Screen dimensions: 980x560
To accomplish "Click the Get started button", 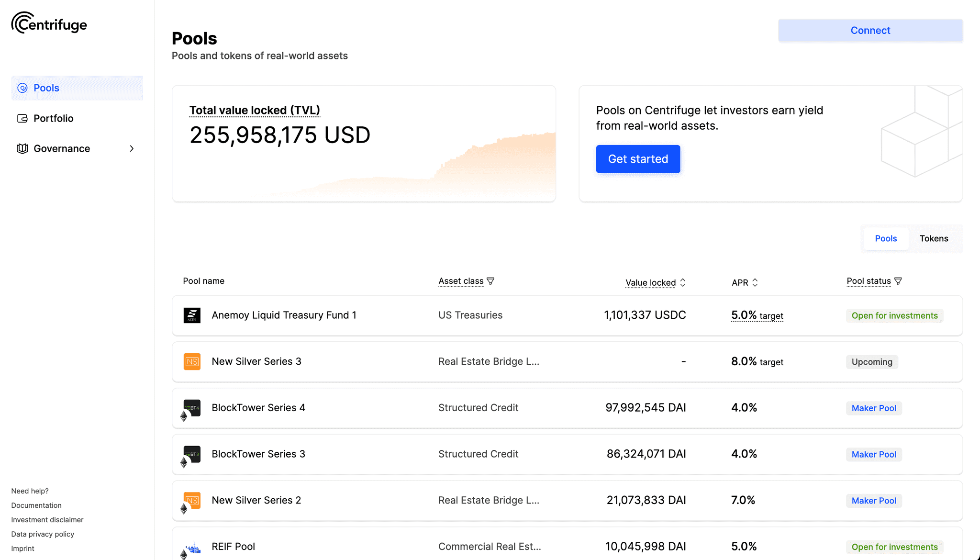I will [638, 159].
